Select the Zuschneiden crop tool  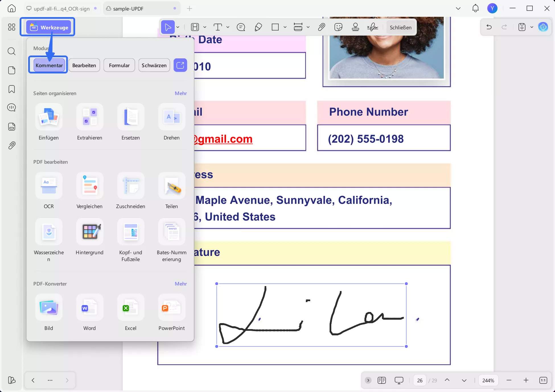pos(131,186)
